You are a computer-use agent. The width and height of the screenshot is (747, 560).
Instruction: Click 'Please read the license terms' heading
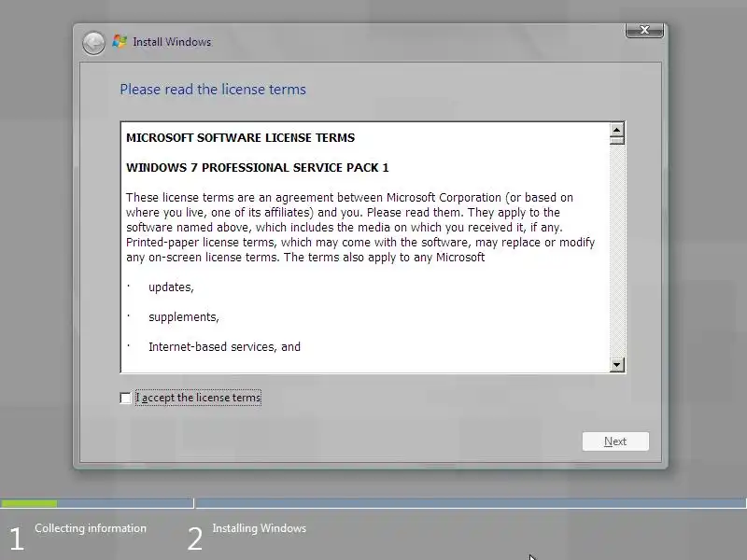[213, 90]
